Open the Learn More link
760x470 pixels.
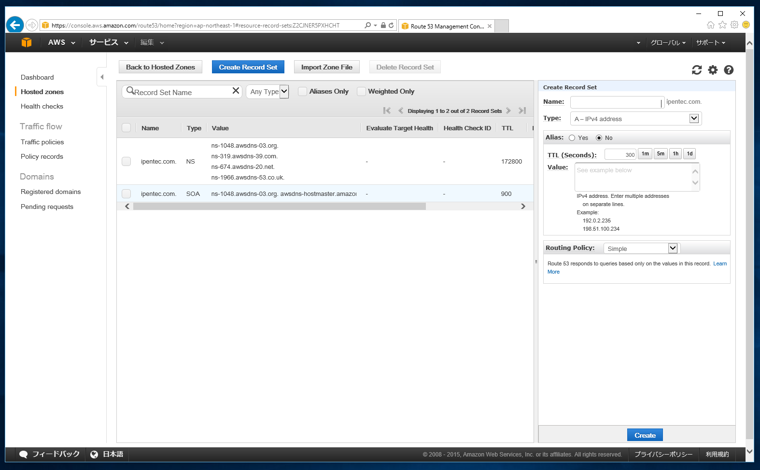720,264
